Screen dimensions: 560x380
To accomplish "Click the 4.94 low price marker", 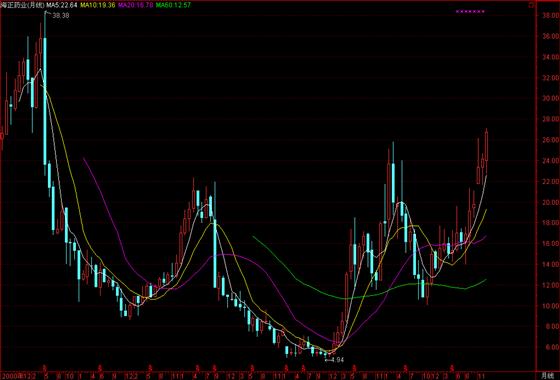I will [336, 360].
